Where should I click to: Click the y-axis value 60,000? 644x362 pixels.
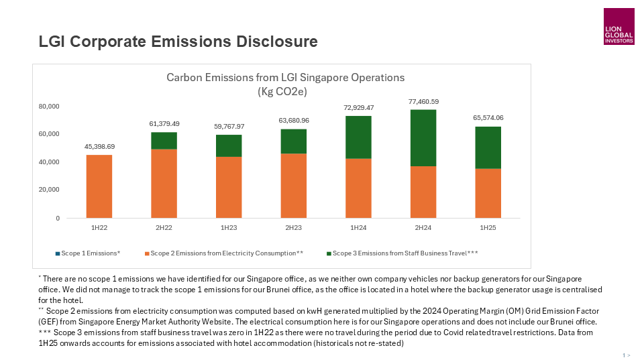point(49,134)
